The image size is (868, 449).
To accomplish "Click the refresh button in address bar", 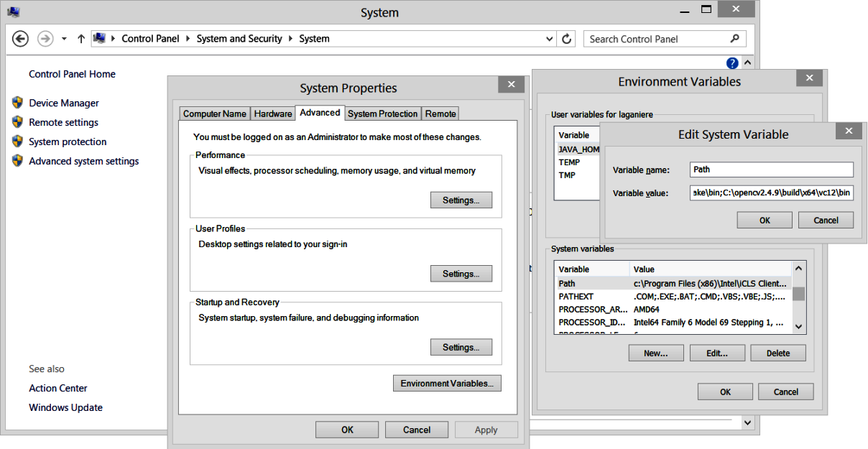I will pos(567,39).
